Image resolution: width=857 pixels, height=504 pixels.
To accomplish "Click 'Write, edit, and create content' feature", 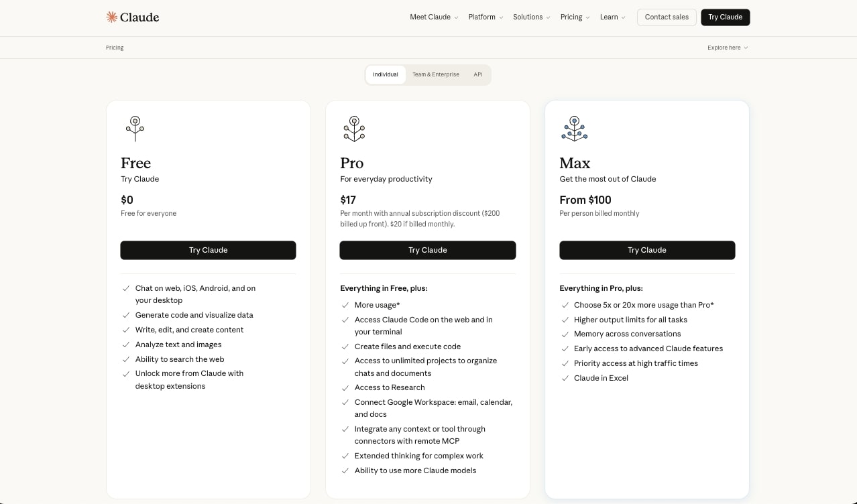I will pos(189,330).
